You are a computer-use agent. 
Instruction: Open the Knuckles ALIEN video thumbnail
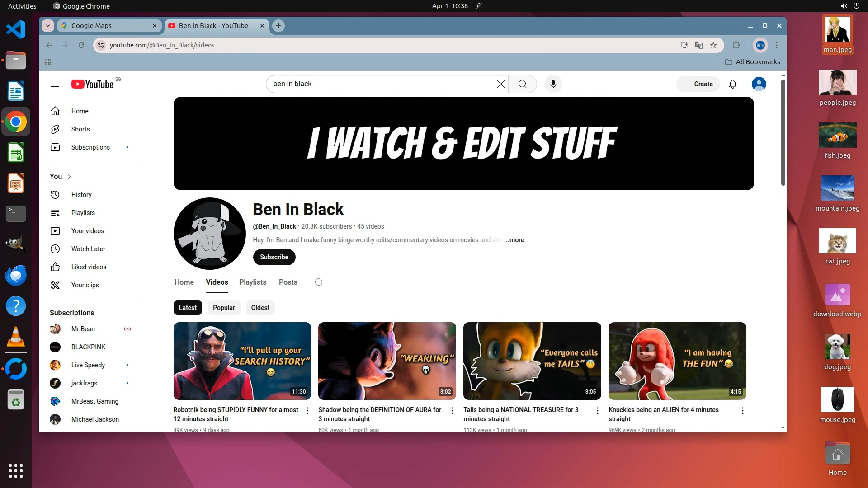677,361
